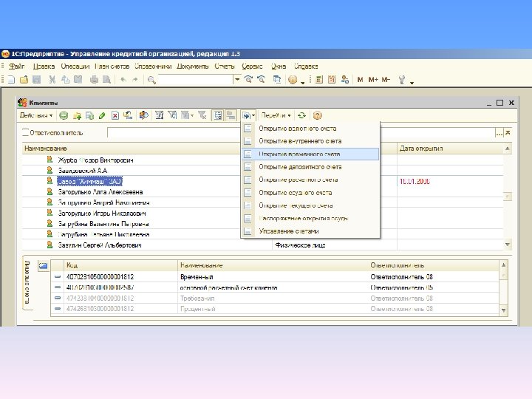Sort by the Наименование column header in clients list
Image resolution: width=532 pixels, height=399 pixels.
point(132,149)
